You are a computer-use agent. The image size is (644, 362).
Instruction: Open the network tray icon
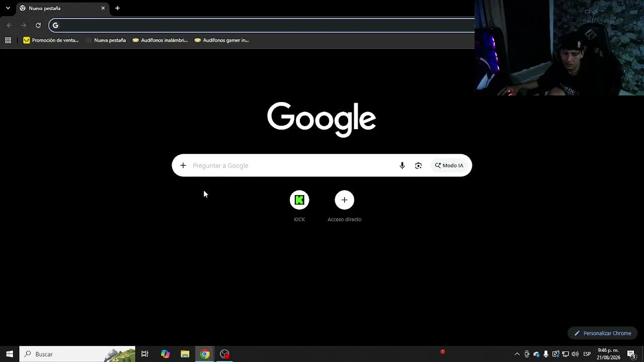coord(566,354)
